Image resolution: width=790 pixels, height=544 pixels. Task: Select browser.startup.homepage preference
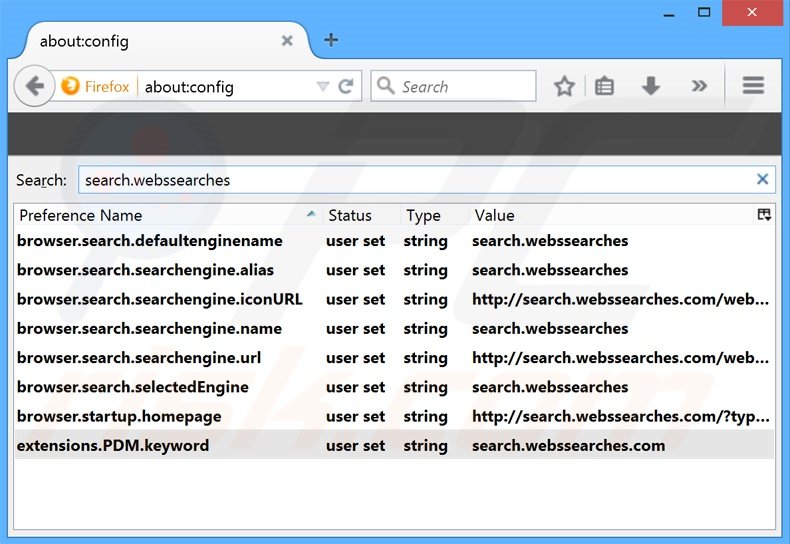pos(394,416)
